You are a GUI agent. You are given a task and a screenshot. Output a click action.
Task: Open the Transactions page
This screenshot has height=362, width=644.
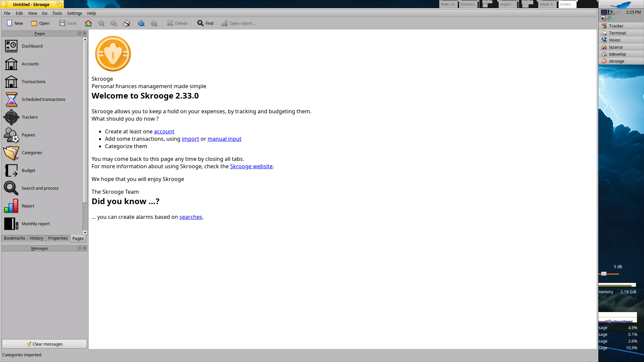pyautogui.click(x=42, y=81)
